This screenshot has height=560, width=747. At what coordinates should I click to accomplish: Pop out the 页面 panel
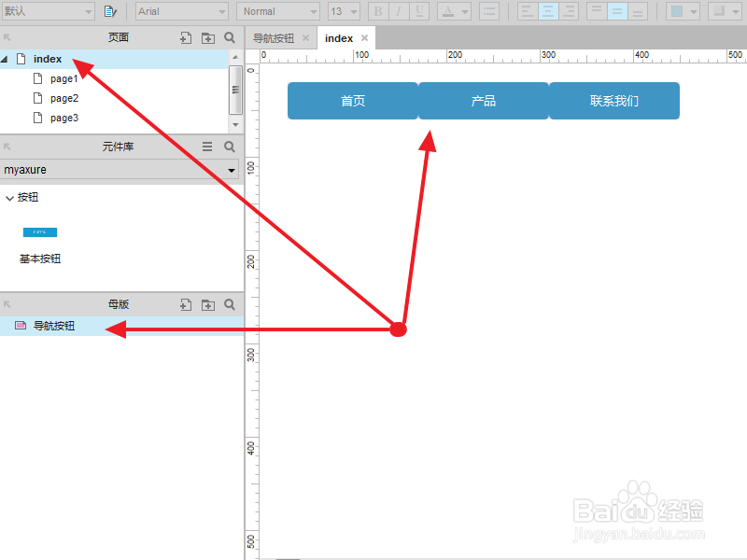click(7, 37)
